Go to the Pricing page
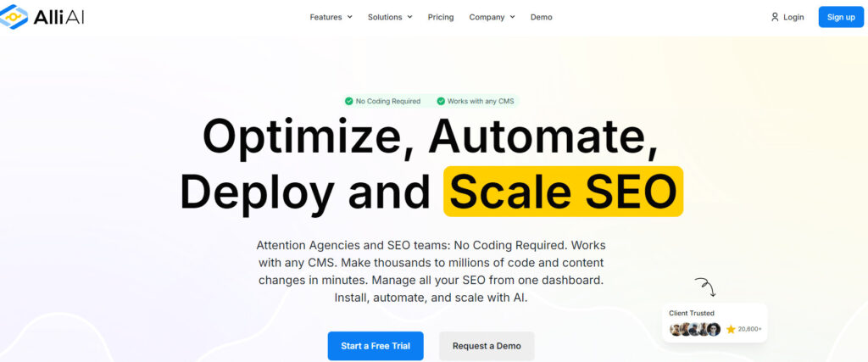The width and height of the screenshot is (868, 362). [x=441, y=17]
